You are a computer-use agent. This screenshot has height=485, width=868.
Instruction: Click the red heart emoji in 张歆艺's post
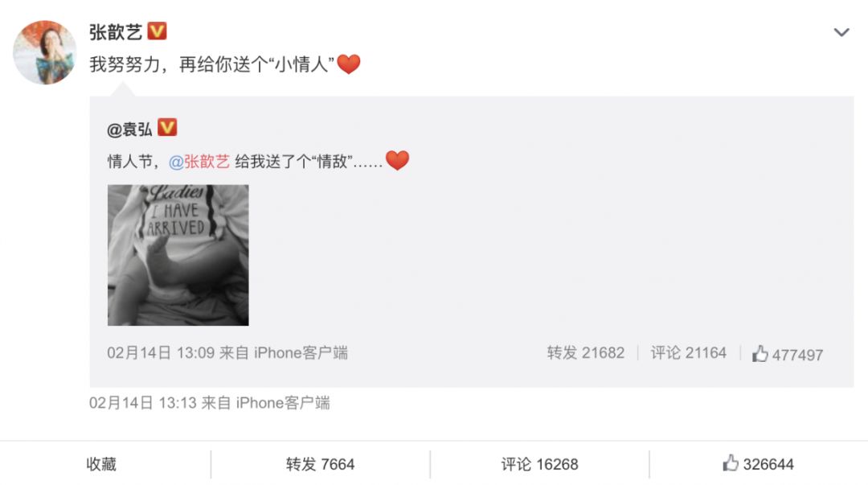(349, 64)
